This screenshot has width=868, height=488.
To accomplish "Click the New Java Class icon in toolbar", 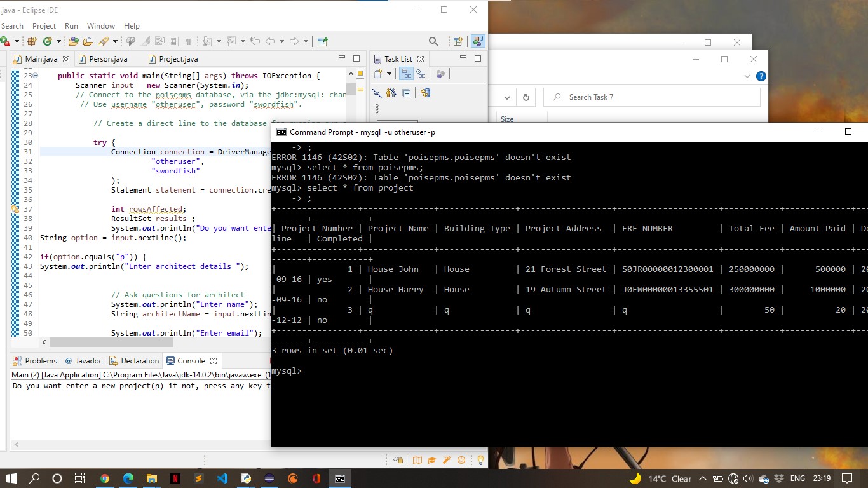I will point(48,41).
